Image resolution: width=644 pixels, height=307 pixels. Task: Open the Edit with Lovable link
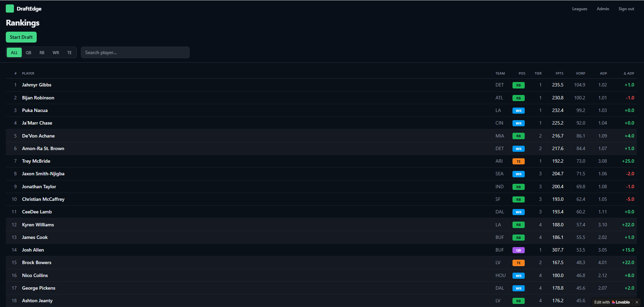click(x=612, y=302)
